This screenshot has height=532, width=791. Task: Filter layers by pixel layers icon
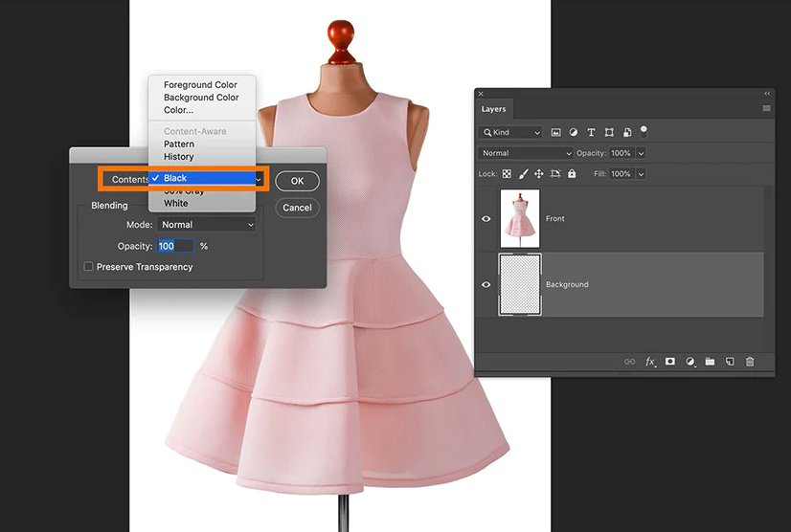(x=555, y=132)
